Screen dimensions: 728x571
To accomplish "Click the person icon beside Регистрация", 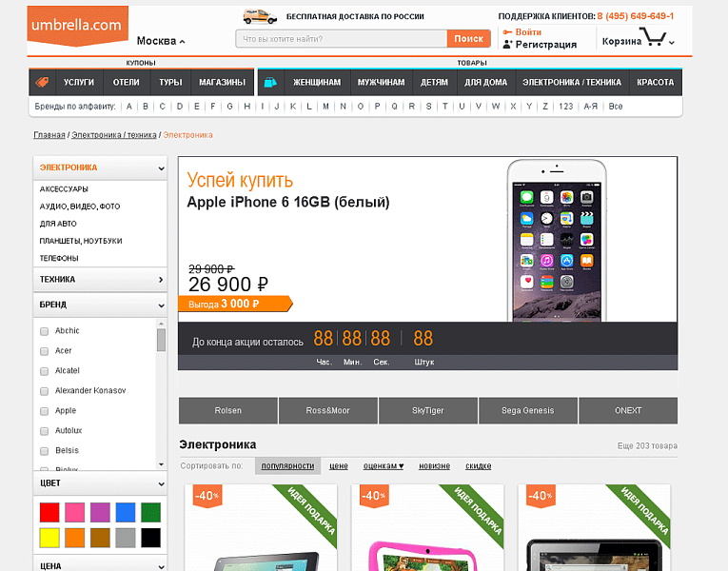I will point(507,45).
